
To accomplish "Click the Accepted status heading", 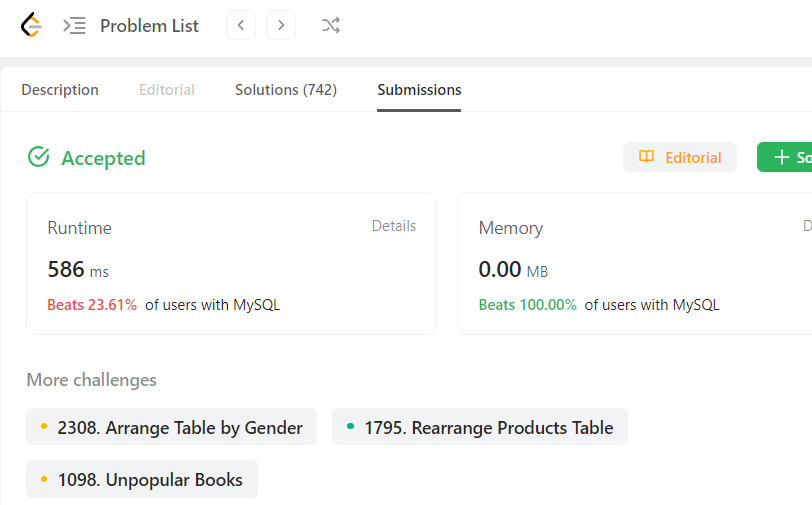I will tap(103, 158).
